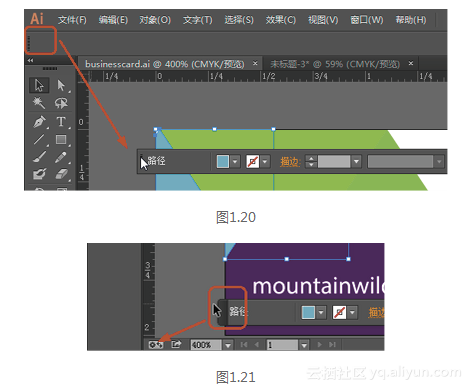Click the 400% zoom level field
Viewport: 472px width, 391px height.
206,345
